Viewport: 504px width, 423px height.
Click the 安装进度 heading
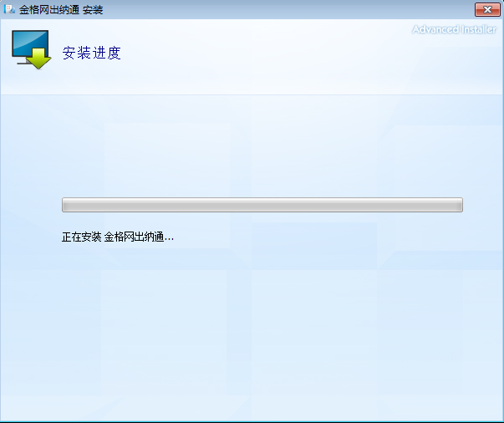[92, 54]
